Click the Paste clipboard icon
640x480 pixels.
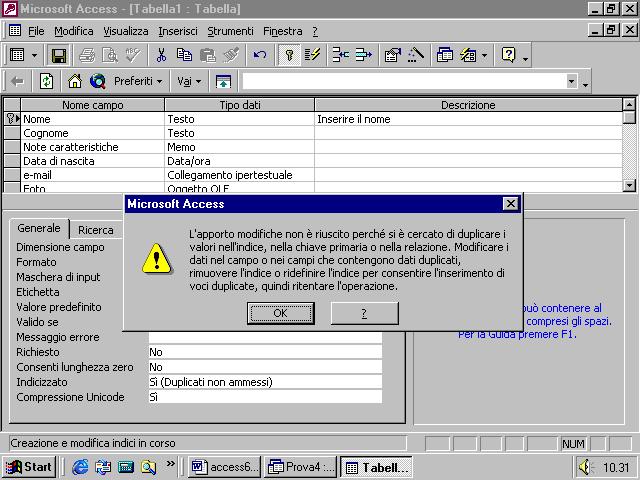208,55
